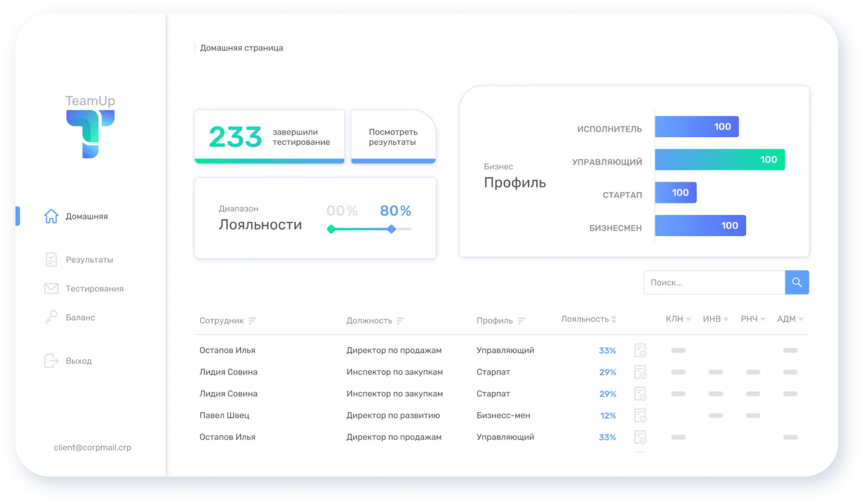This screenshot has width=864, height=504.
Task: Click the blue 80% loyalty slider handle
Action: point(391,229)
